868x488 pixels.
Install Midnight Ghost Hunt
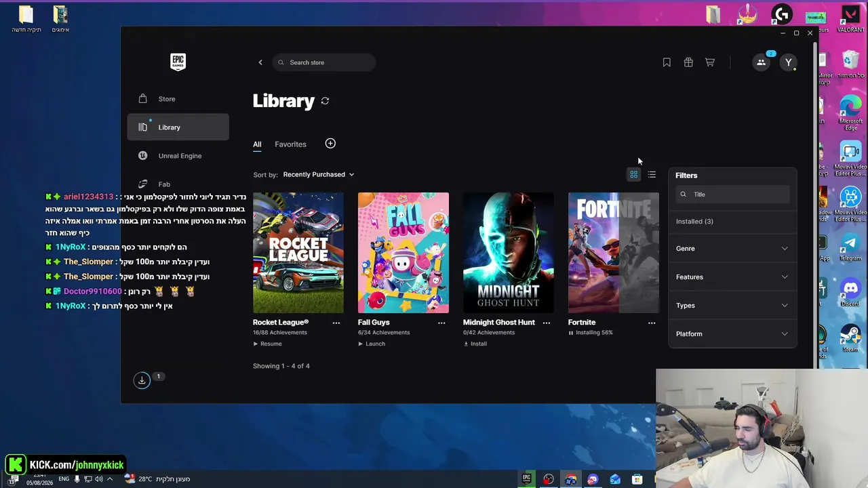[x=475, y=344]
